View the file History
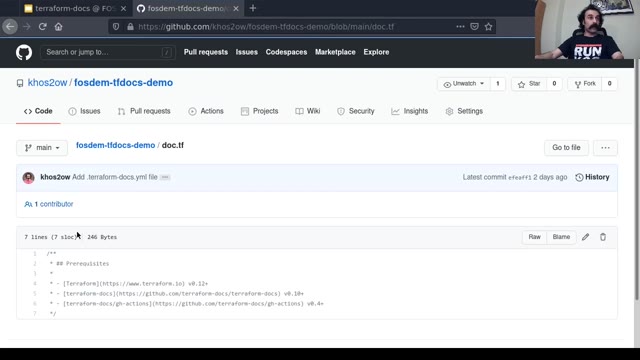This screenshot has height=360, width=640. [x=592, y=177]
